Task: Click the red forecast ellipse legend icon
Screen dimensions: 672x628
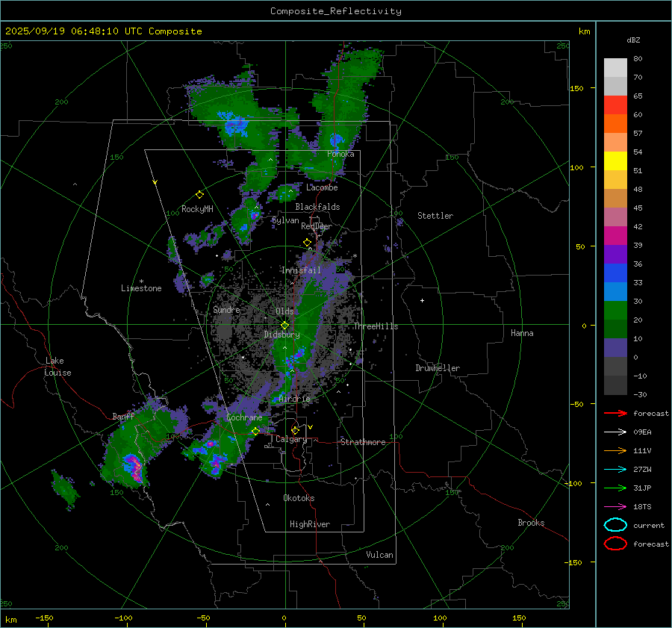Action: click(x=615, y=544)
